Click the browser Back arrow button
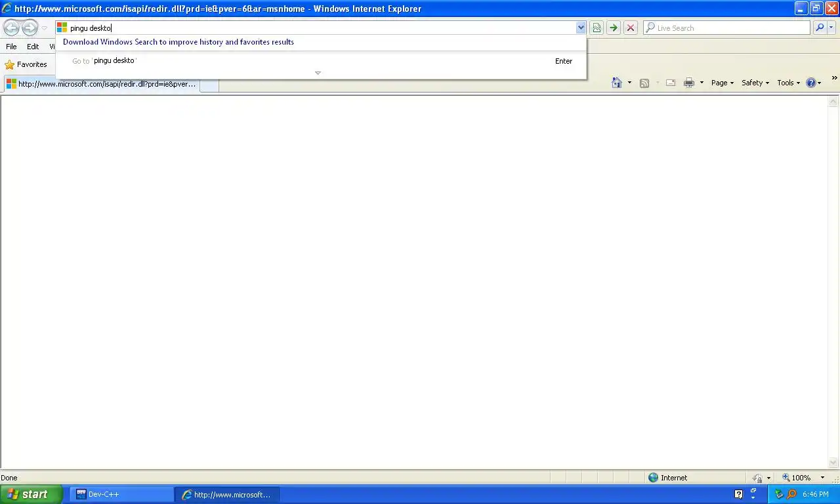This screenshot has width=840, height=504. 12,28
